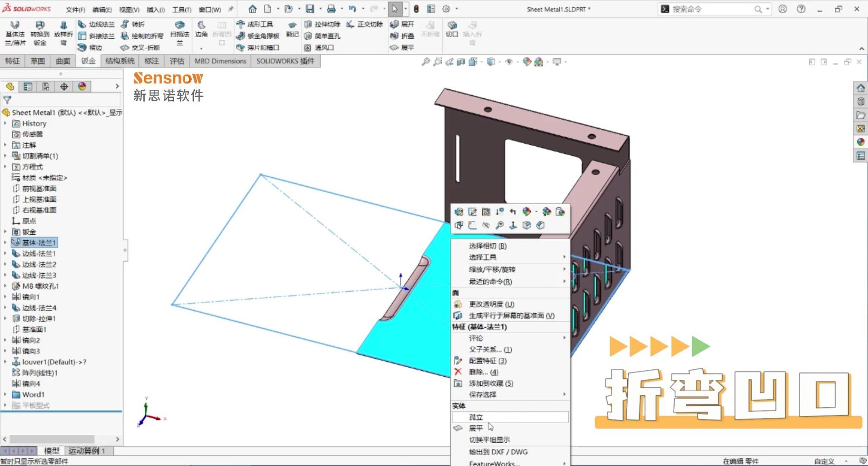Click the 通风口 vent tool
The height and width of the screenshot is (466, 868).
320,47
